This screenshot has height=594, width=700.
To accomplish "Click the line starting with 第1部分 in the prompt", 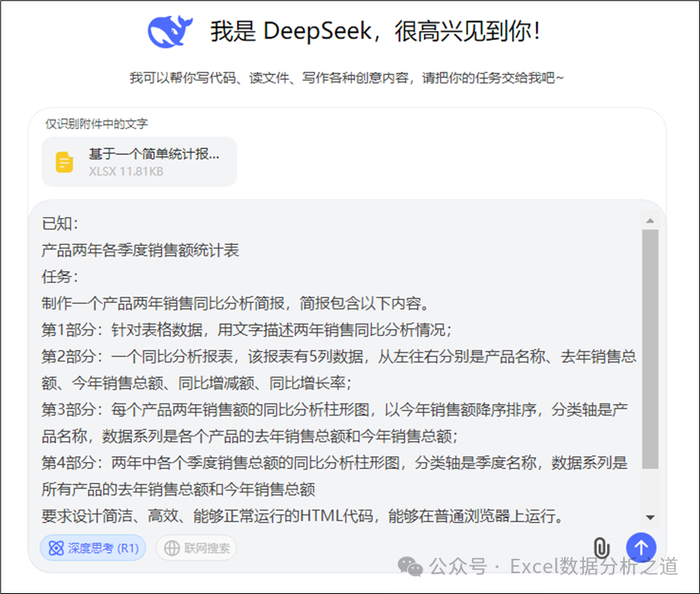I will click(246, 330).
